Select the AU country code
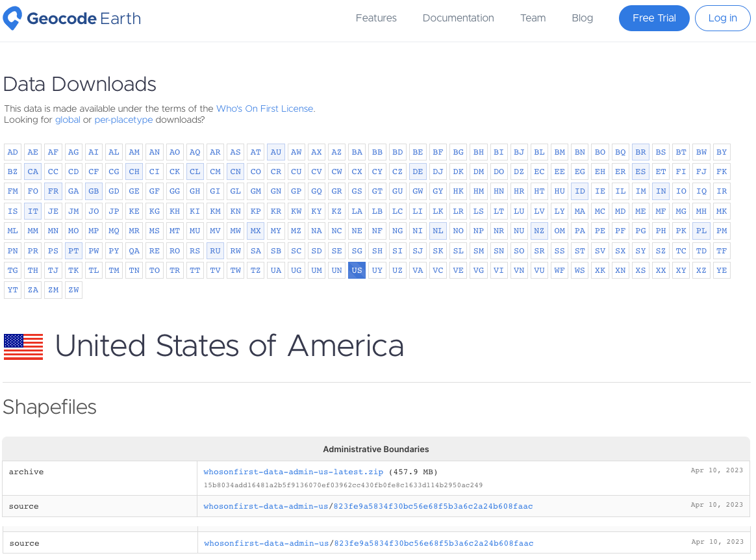Viewport: 756px width, 560px height. coord(276,152)
